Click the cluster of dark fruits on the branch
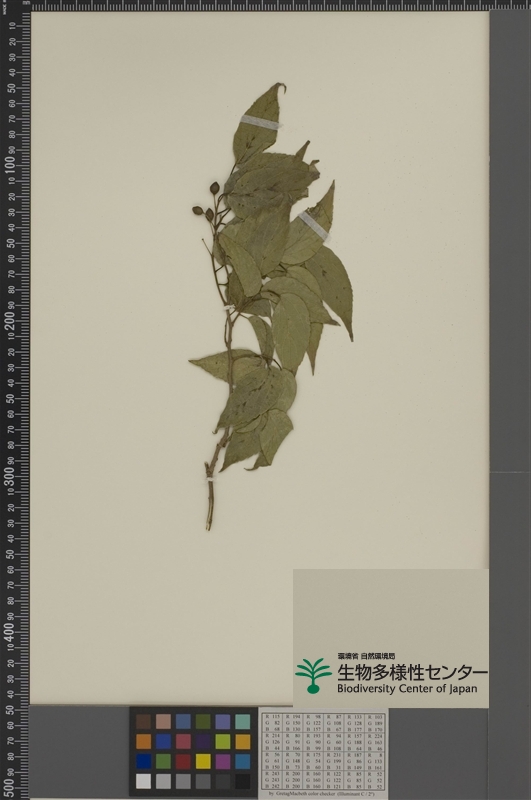Viewport: 531px width, 800px height. point(206,201)
